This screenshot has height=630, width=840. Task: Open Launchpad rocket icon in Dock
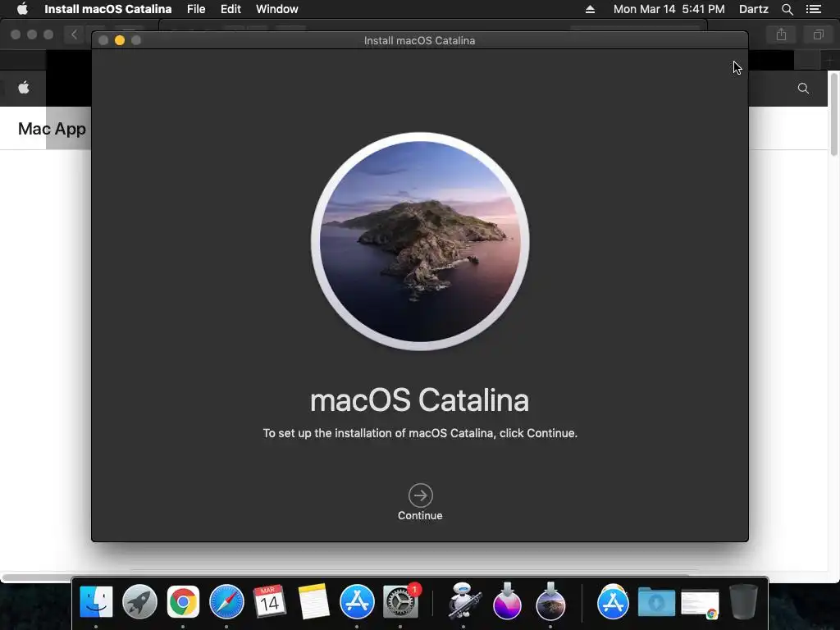click(139, 601)
